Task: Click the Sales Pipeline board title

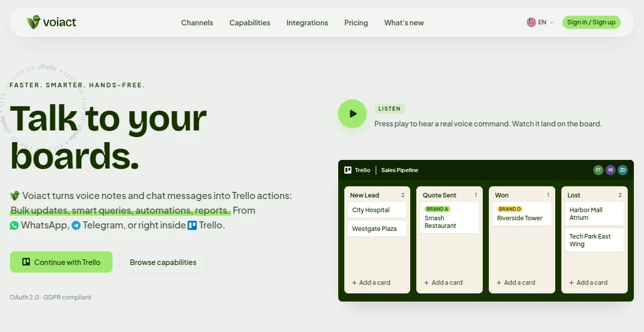Action: tap(400, 170)
